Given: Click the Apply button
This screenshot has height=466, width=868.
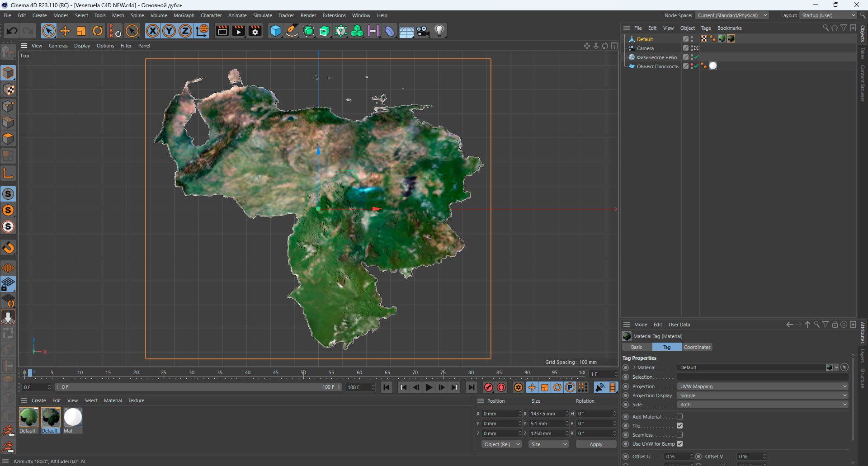Looking at the screenshot, I should coord(596,444).
